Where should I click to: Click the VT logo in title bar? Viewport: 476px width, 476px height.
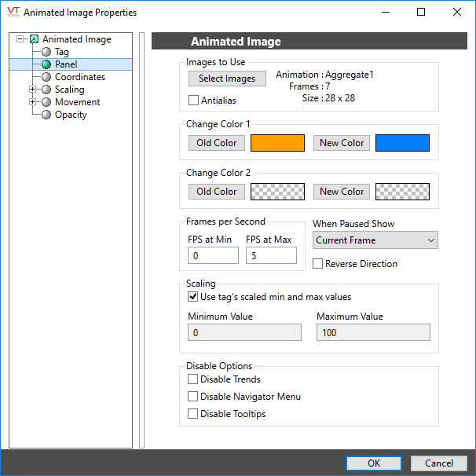12,13
